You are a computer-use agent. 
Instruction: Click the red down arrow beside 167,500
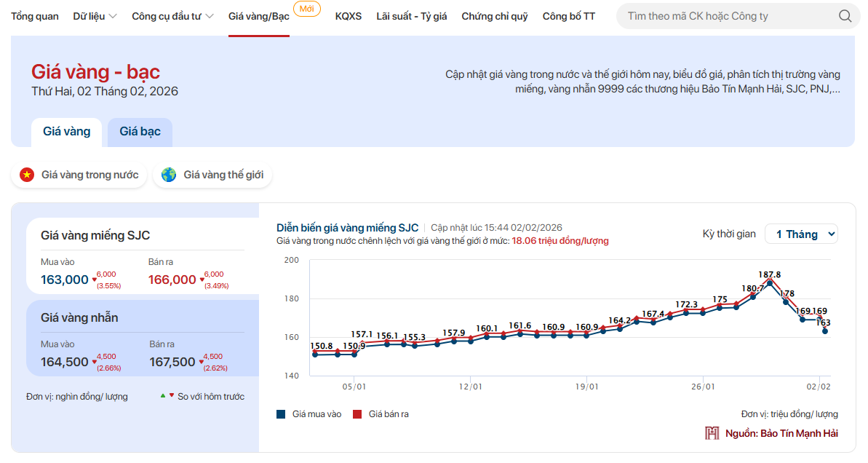pyautogui.click(x=202, y=362)
